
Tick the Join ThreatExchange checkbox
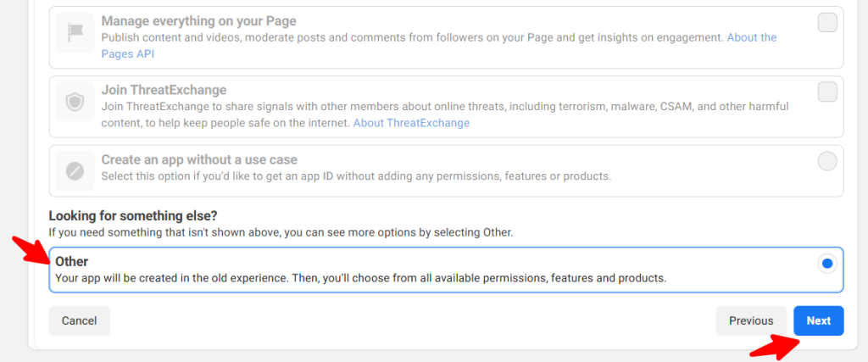826,92
